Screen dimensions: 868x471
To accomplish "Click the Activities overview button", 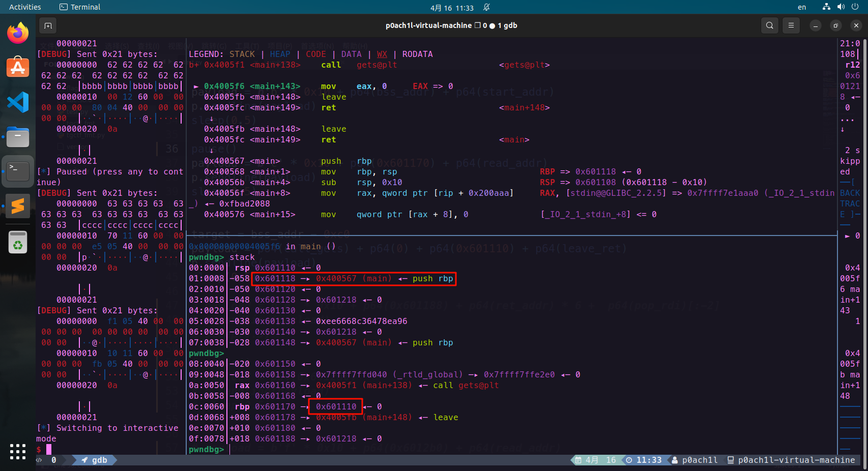I will coord(25,7).
